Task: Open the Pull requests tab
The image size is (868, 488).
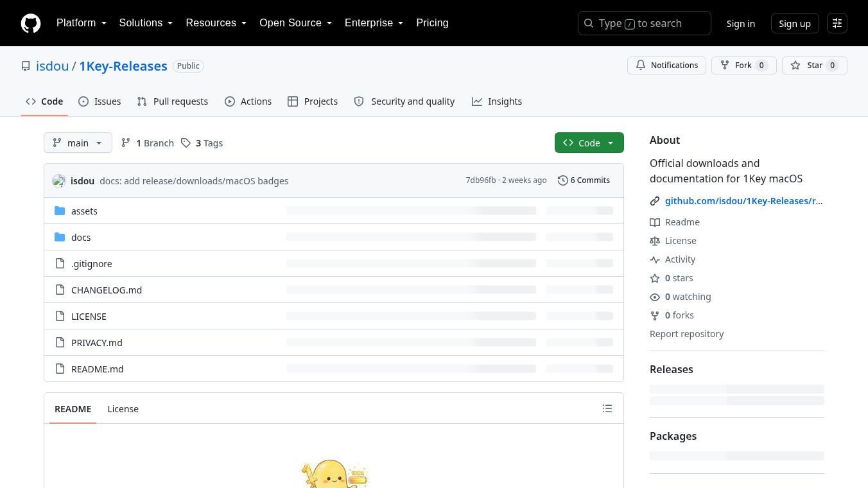Action: click(173, 101)
